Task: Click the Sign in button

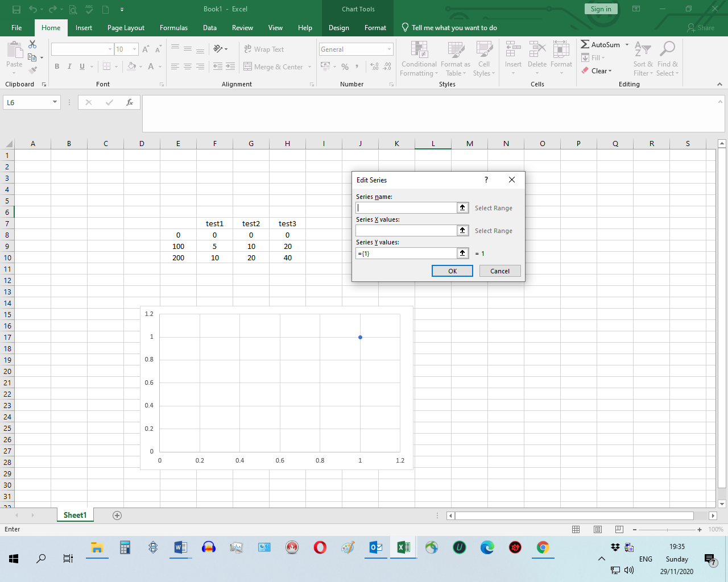Action: (601, 9)
